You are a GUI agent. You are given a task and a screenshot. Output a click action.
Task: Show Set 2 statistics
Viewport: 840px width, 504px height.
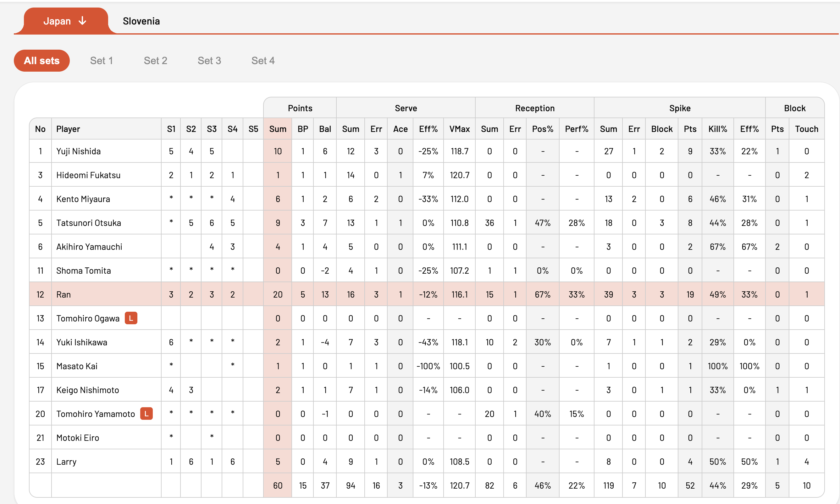click(x=155, y=61)
